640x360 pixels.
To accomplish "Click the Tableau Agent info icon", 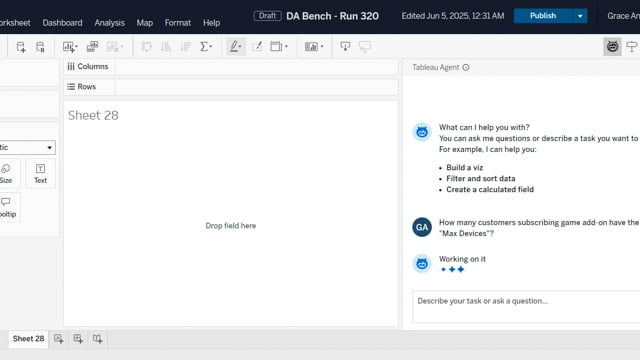I will click(x=466, y=67).
